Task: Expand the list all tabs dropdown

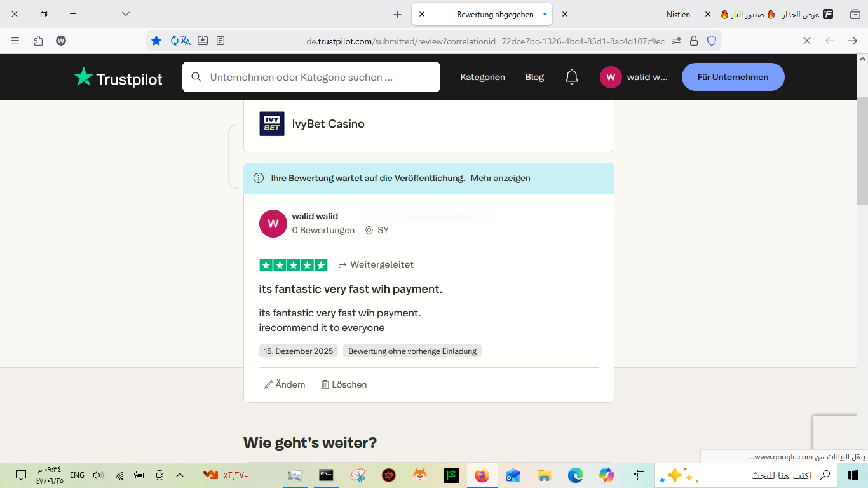Action: [x=126, y=14]
